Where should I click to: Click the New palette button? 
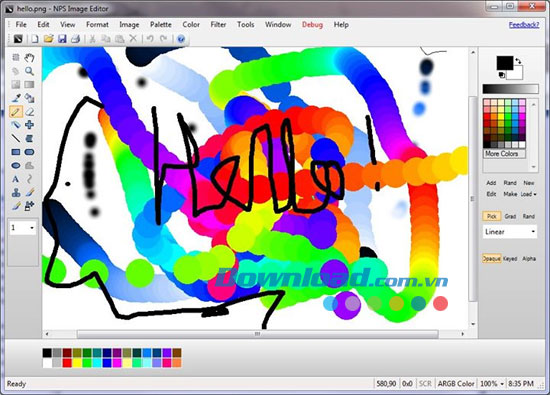click(x=529, y=183)
